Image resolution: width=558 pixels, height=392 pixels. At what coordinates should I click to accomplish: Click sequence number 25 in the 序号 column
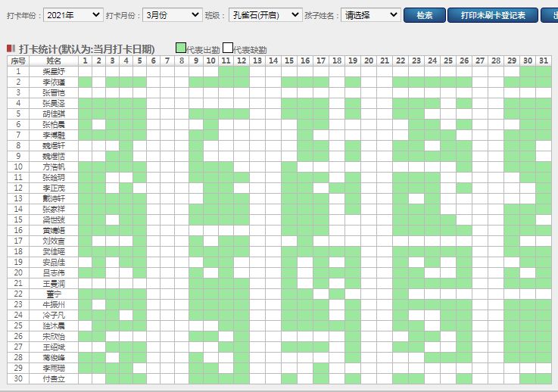point(18,326)
